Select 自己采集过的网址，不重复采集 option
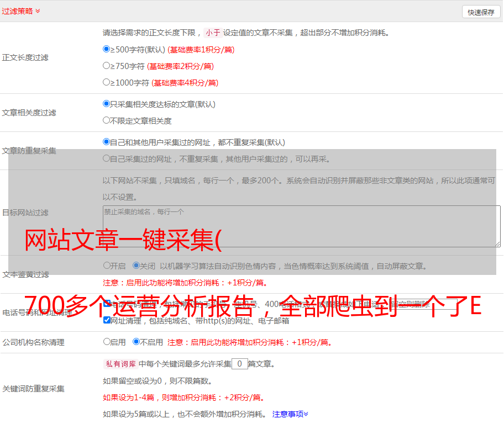This screenshot has height=424, width=504. (106, 158)
